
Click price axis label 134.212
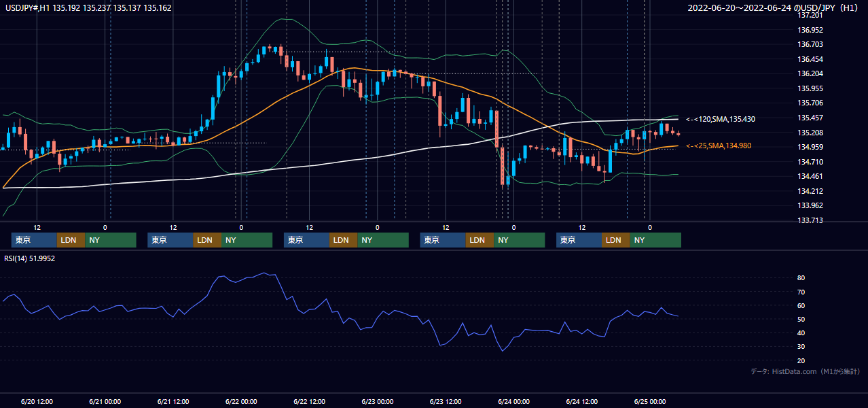click(x=811, y=191)
